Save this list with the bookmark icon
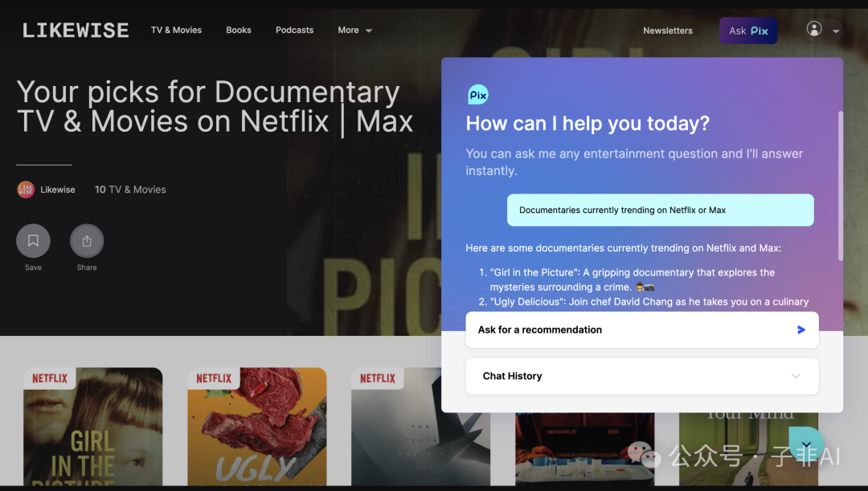Viewport: 868px width, 491px height. click(x=33, y=241)
